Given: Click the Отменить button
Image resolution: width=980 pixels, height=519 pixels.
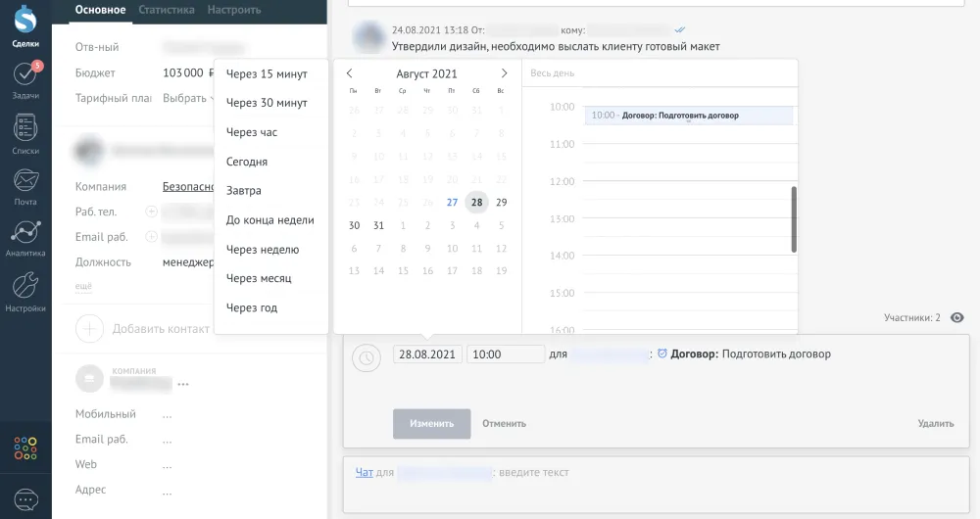Looking at the screenshot, I should pos(504,423).
